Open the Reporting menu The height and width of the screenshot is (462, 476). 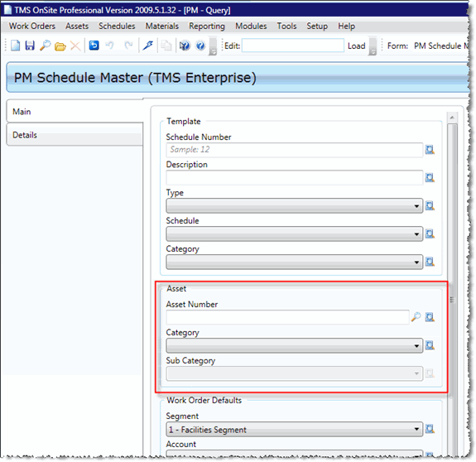click(x=207, y=26)
